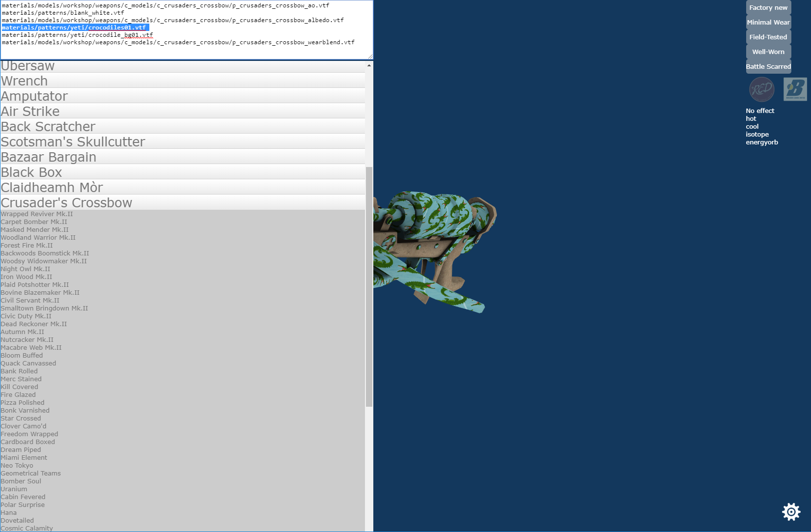The image size is (811, 532).
Task: Select the Forest Fire Mk.II skin
Action: 27,246
